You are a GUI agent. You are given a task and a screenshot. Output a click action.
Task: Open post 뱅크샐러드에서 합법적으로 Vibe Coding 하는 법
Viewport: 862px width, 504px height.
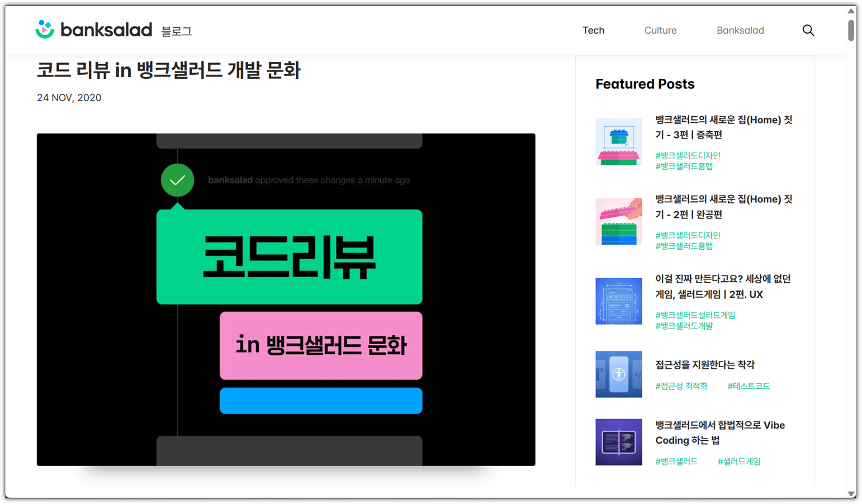[x=720, y=433]
